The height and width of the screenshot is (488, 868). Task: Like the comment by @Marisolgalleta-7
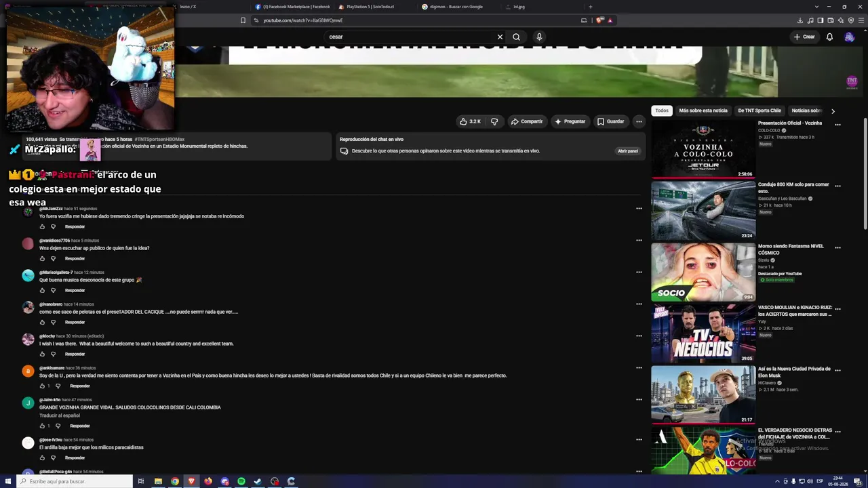click(42, 290)
